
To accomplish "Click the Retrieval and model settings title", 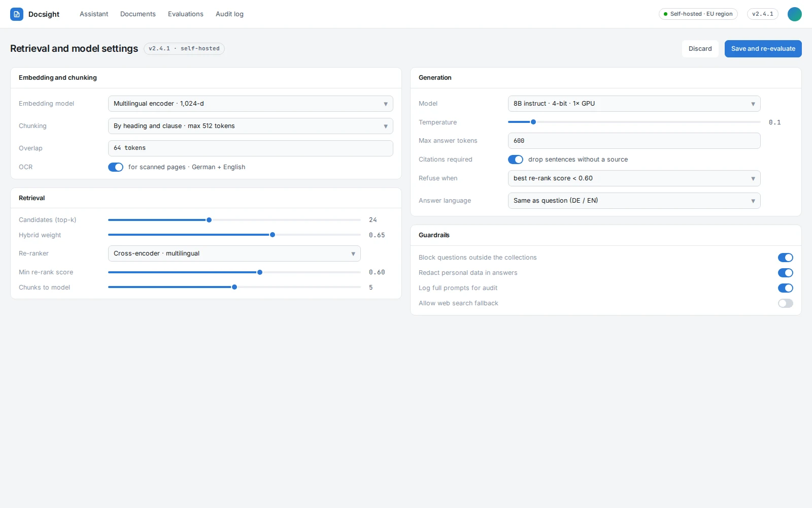I will pyautogui.click(x=74, y=49).
